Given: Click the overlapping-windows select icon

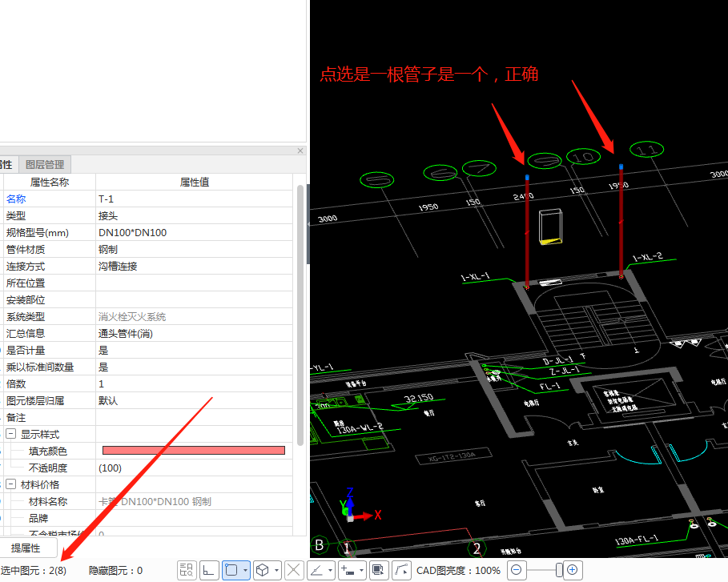Looking at the screenshot, I should tap(379, 570).
